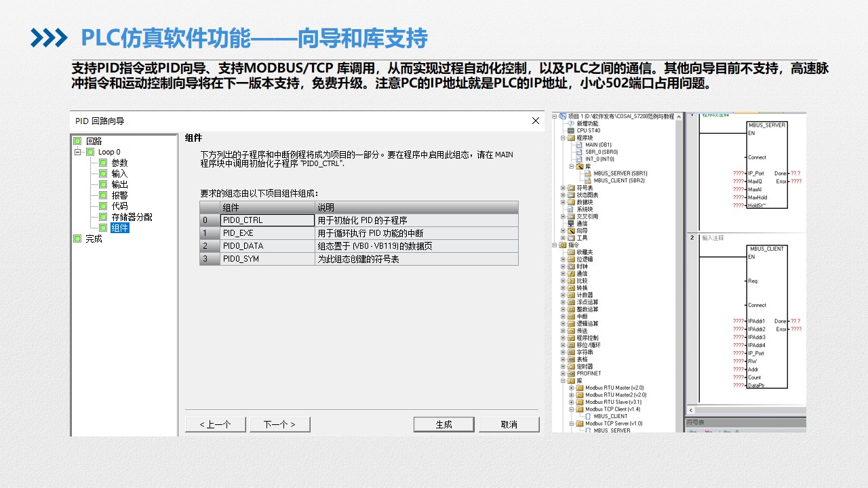The height and width of the screenshot is (488, 868).
Task: Toggle the 参数 green checkbox
Action: pyautogui.click(x=103, y=163)
